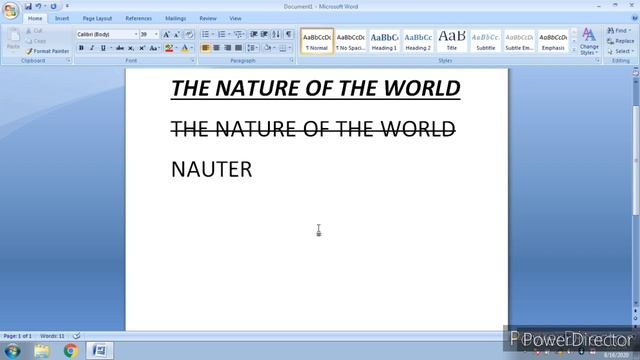
Task: Toggle Underline formatting
Action: pyautogui.click(x=103, y=48)
